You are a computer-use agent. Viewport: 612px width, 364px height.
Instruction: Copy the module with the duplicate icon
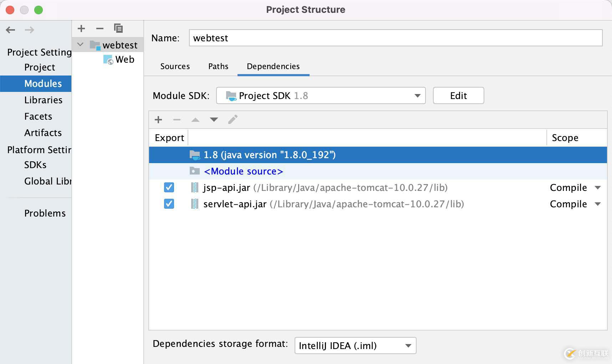[x=118, y=28]
